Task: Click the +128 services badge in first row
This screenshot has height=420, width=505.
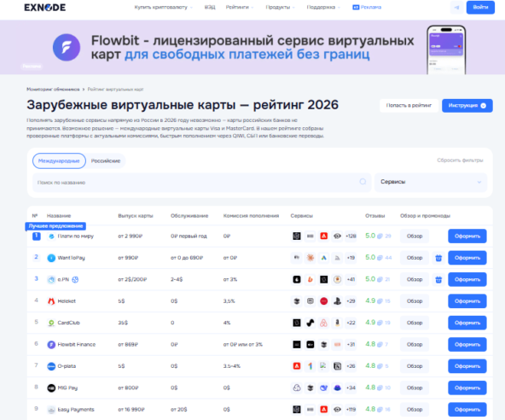Action: [351, 236]
